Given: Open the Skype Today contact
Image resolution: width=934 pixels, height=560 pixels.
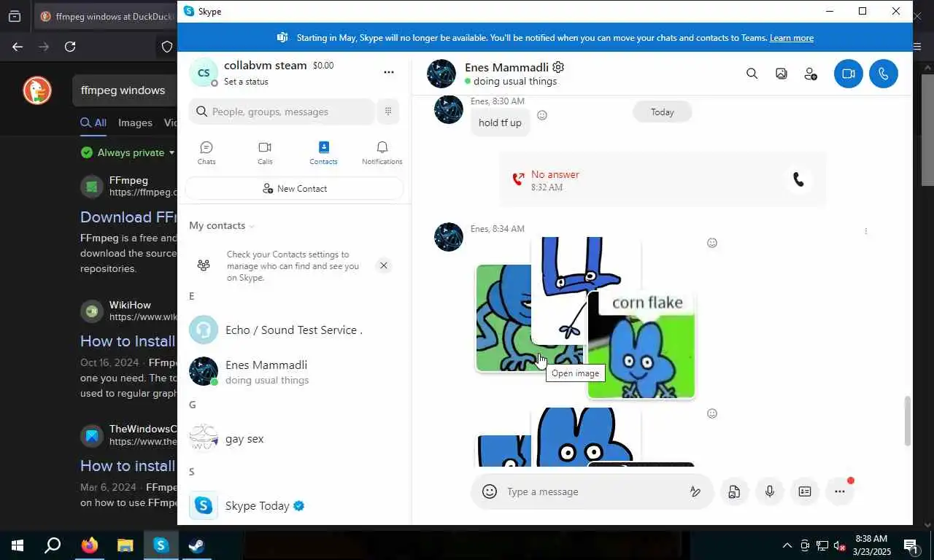Looking at the screenshot, I should coord(294,505).
